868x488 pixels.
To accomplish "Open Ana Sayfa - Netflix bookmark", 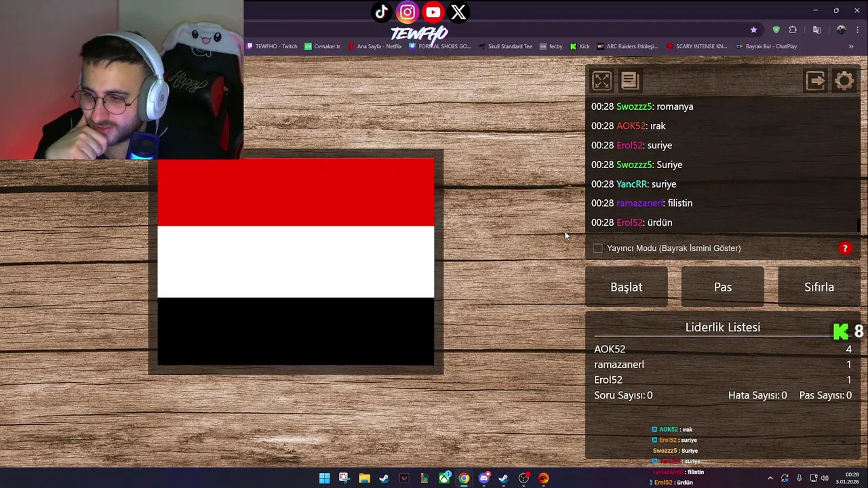I will pos(374,46).
